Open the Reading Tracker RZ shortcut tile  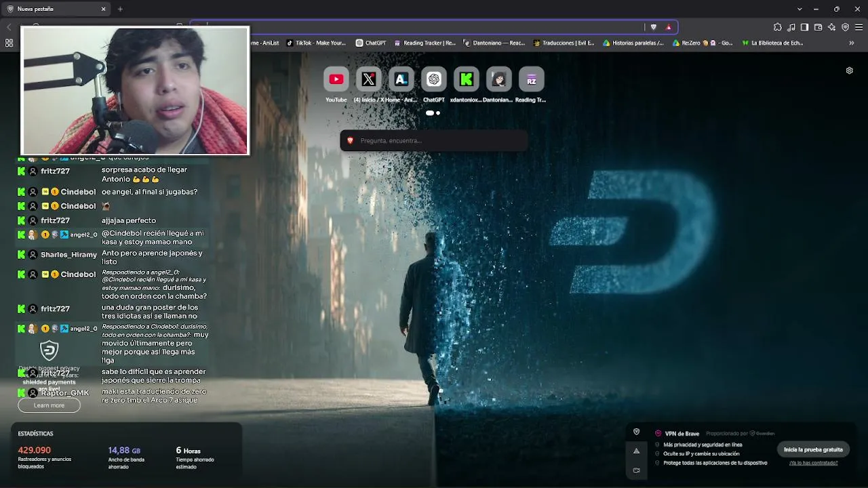[x=531, y=79]
